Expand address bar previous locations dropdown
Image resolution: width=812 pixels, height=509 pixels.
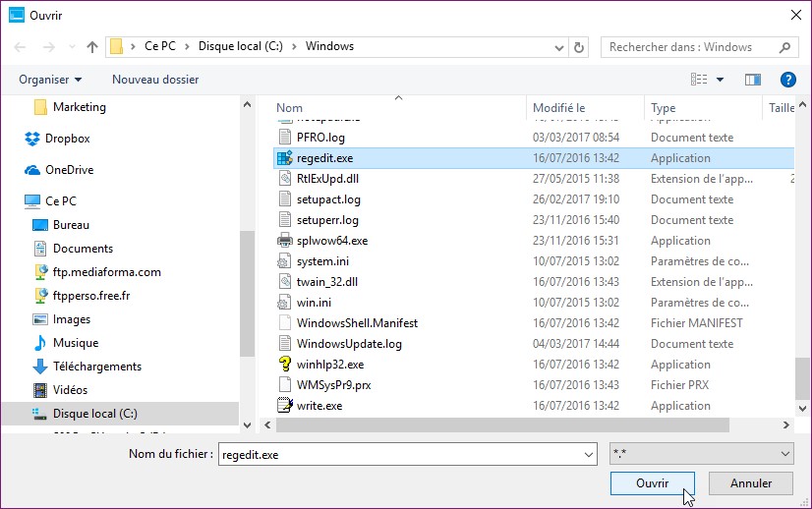pos(557,46)
